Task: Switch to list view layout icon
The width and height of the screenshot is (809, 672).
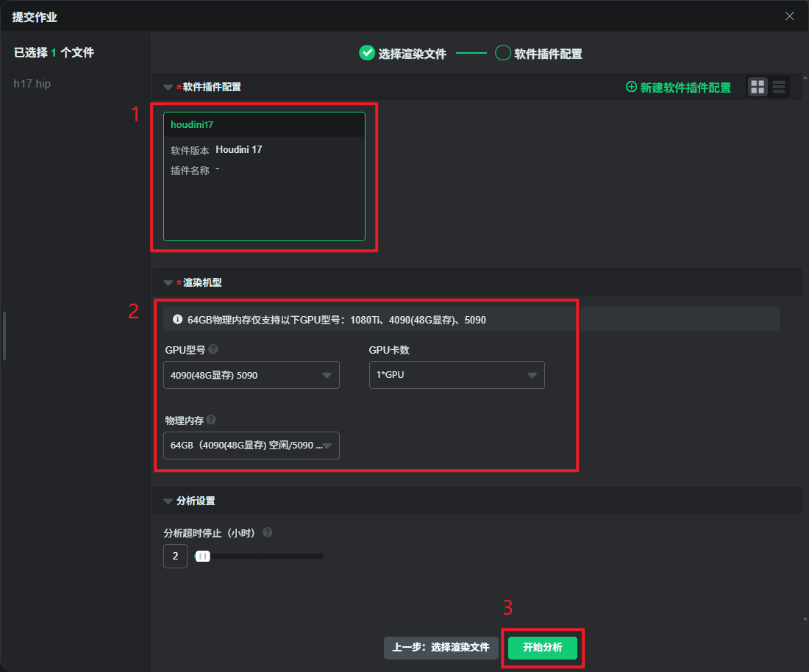Action: coord(779,87)
